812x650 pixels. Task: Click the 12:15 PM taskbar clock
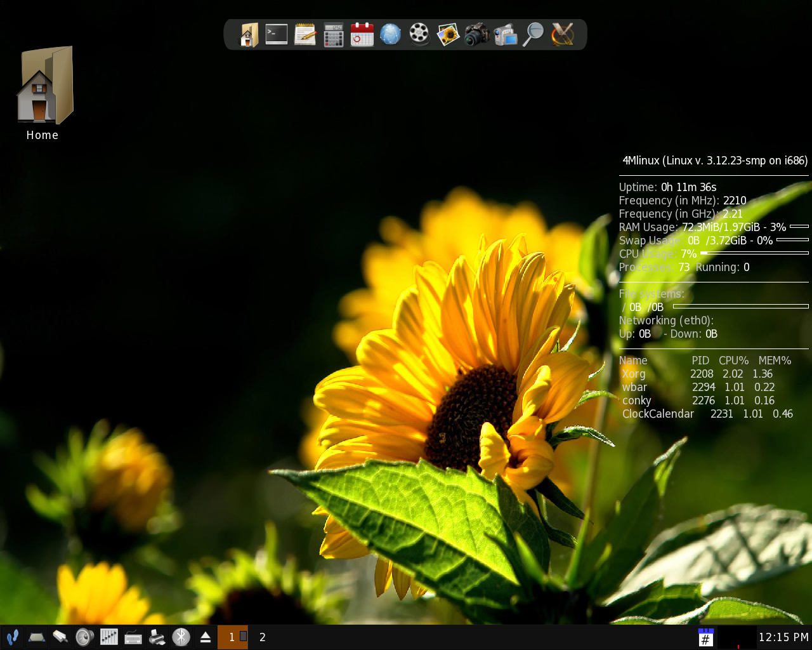coord(784,637)
